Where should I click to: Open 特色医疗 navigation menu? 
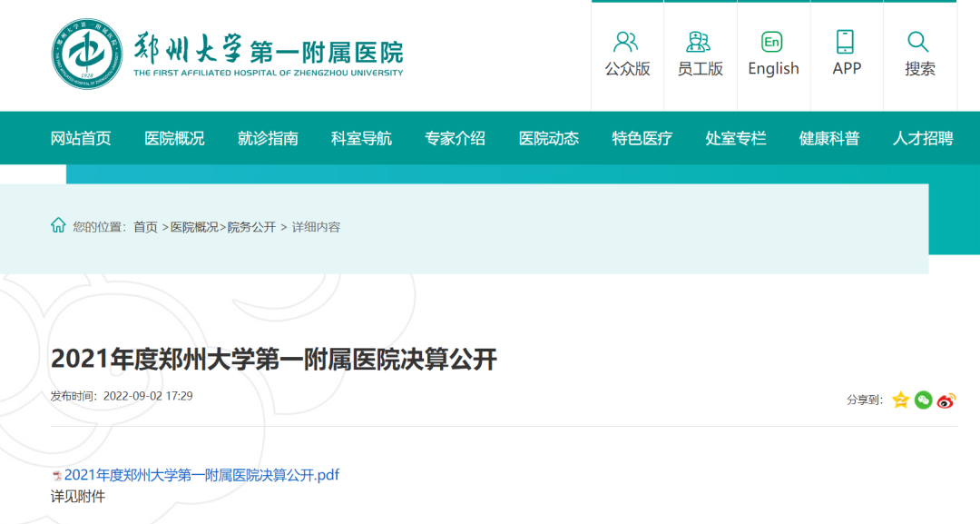click(642, 138)
